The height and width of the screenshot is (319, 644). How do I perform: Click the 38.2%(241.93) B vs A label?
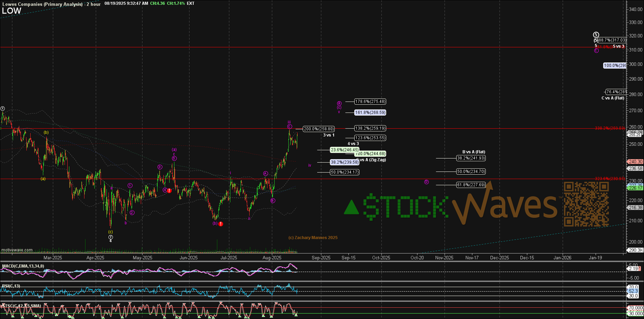point(471,158)
